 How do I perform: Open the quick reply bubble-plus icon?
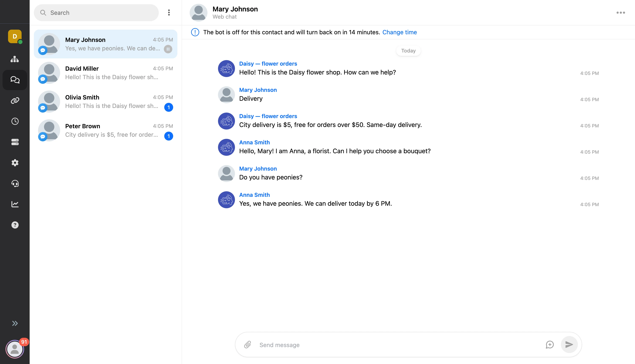(x=549, y=345)
